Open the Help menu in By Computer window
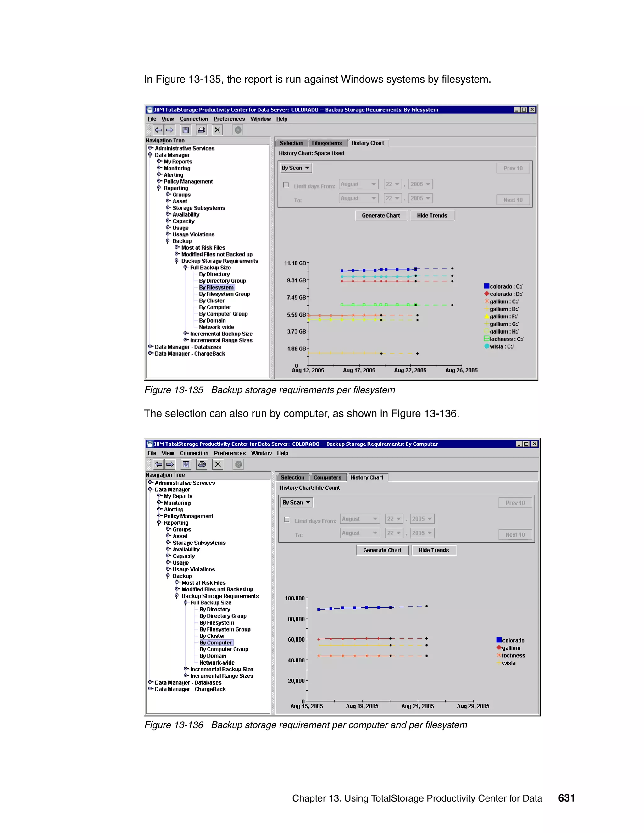Screen dimensions: 644x833 point(283,453)
